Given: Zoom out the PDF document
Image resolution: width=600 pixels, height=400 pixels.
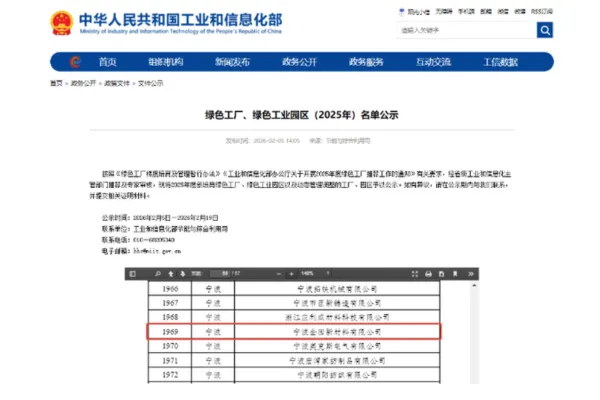Looking at the screenshot, I should [x=279, y=274].
